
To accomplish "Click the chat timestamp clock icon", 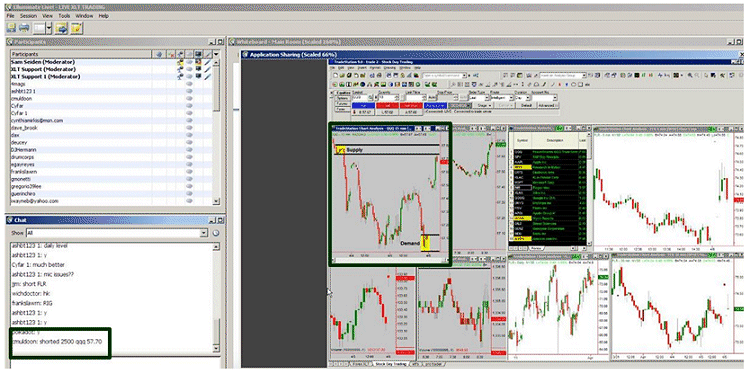I will (215, 233).
